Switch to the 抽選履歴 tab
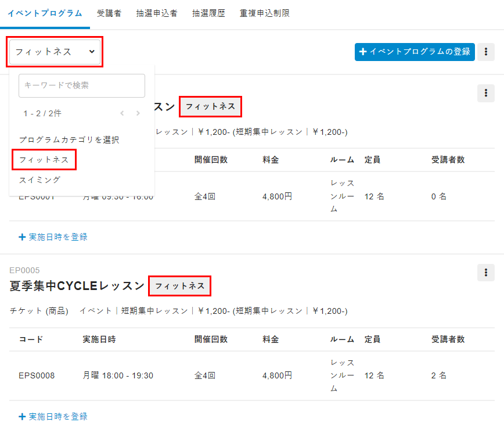 pyautogui.click(x=208, y=13)
